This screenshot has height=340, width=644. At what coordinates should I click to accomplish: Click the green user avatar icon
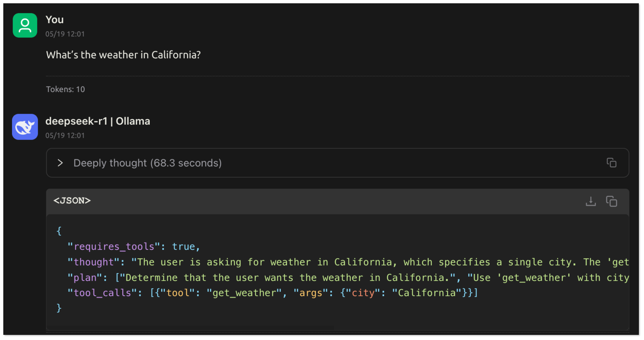click(x=25, y=26)
